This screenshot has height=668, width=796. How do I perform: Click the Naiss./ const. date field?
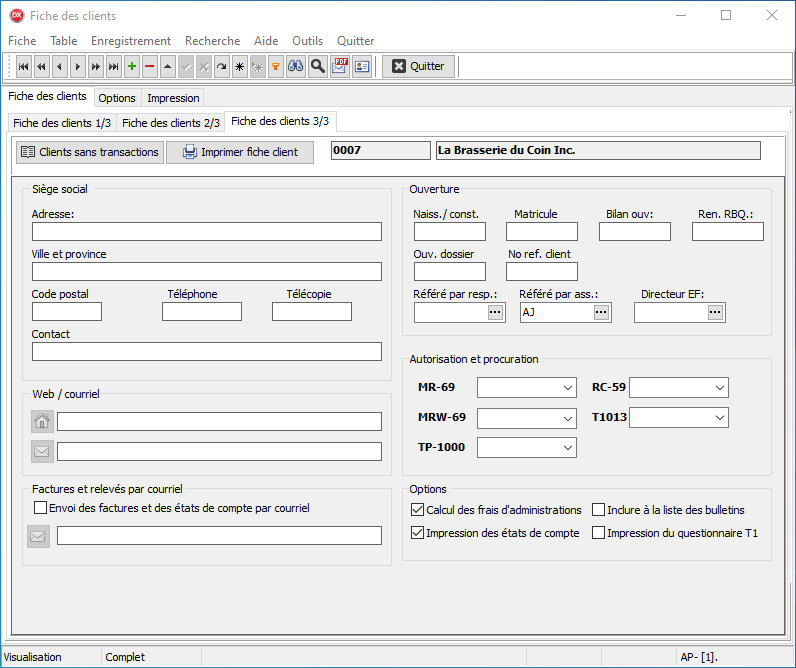click(x=450, y=231)
